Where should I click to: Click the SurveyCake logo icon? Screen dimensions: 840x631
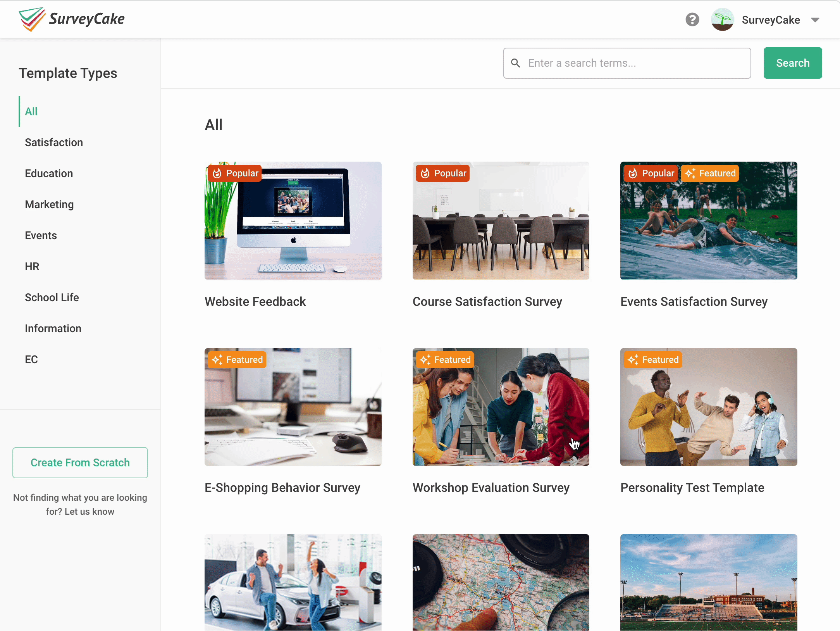[32, 19]
